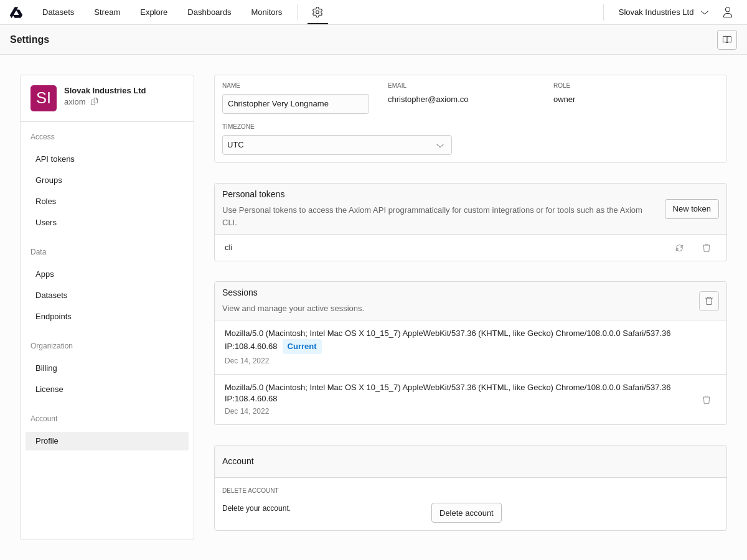Delete the second non-current session

707,399
